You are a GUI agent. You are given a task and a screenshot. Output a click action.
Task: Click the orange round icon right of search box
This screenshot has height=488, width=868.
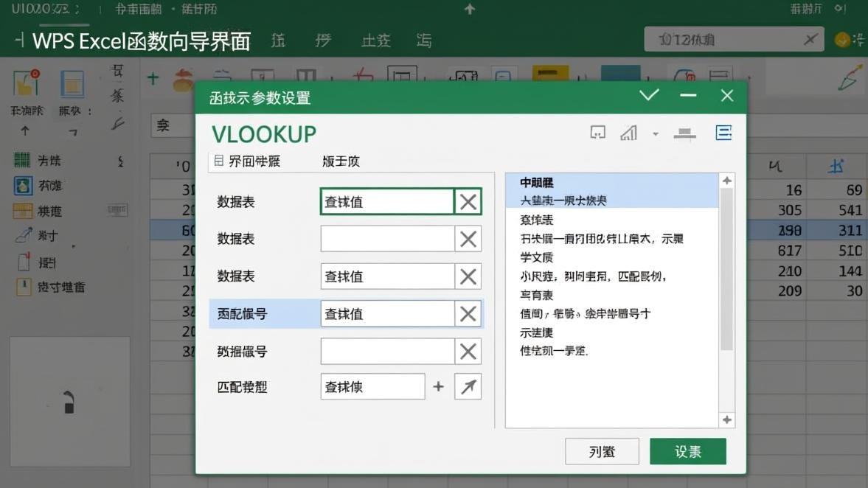pyautogui.click(x=842, y=40)
